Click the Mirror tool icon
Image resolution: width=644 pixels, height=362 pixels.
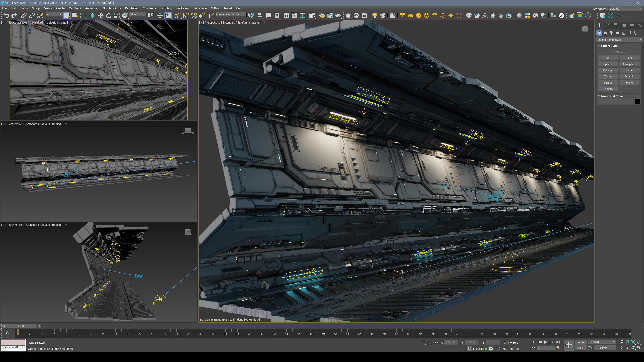pos(251,15)
